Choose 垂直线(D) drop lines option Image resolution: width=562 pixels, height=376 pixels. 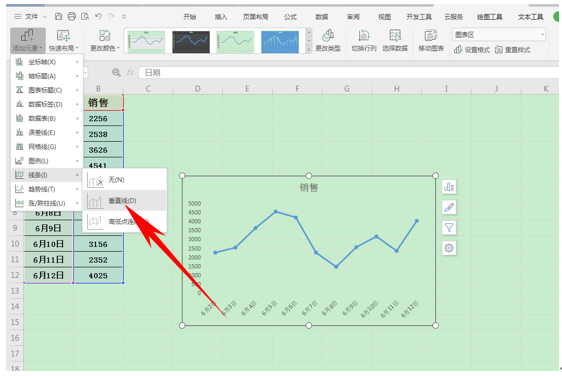click(x=125, y=201)
